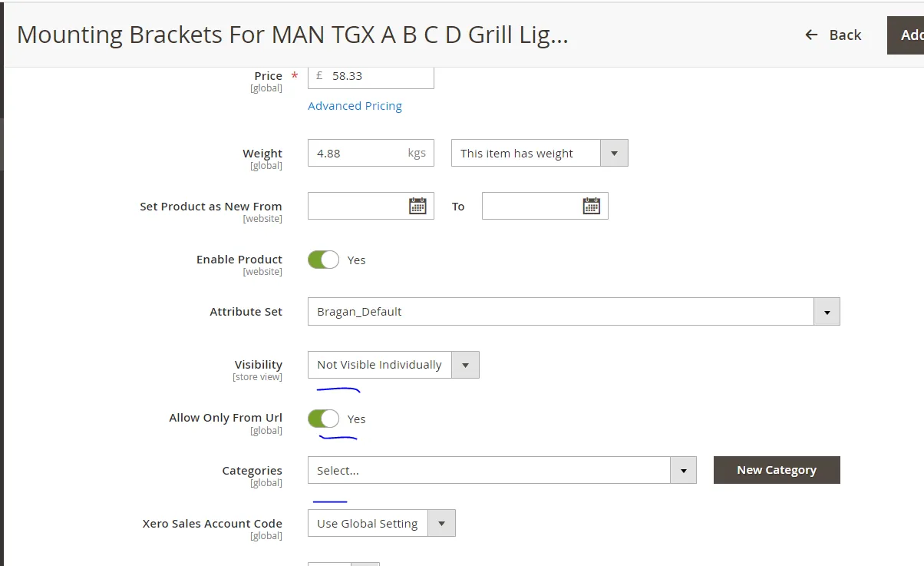Expand the Categories select dropdown arrow
The height and width of the screenshot is (566, 924).
(683, 470)
